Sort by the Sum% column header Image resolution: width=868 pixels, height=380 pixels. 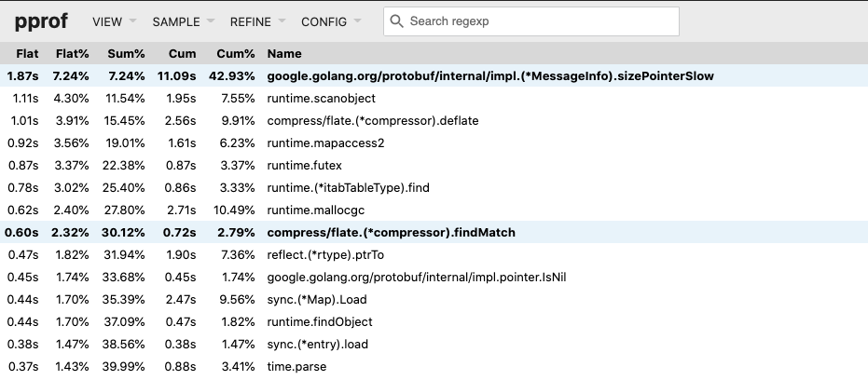(126, 54)
